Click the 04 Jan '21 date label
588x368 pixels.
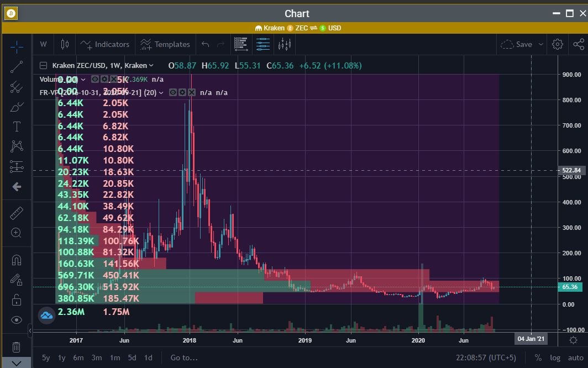tap(531, 339)
